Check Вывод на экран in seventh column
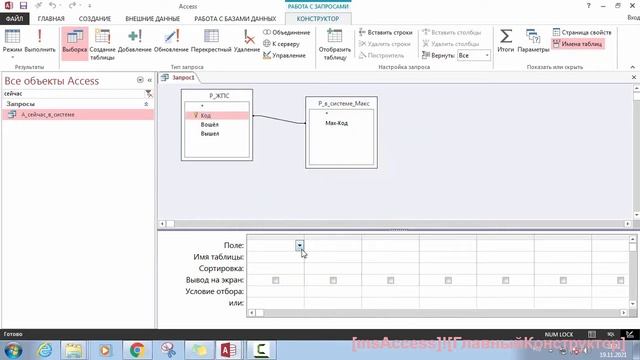This screenshot has height=360, width=640. (x=620, y=280)
